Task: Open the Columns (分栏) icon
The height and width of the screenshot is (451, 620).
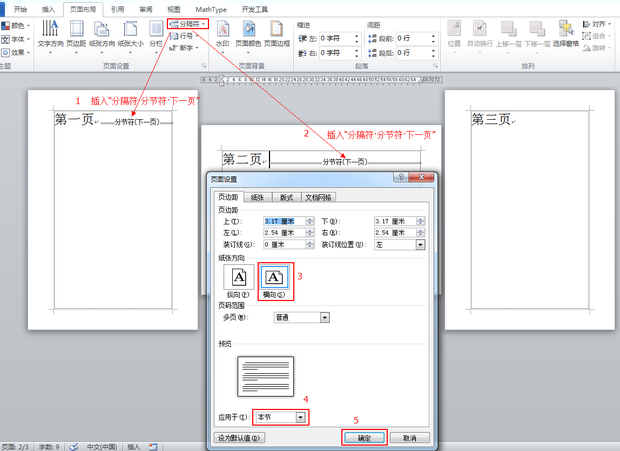Action: coord(156,35)
